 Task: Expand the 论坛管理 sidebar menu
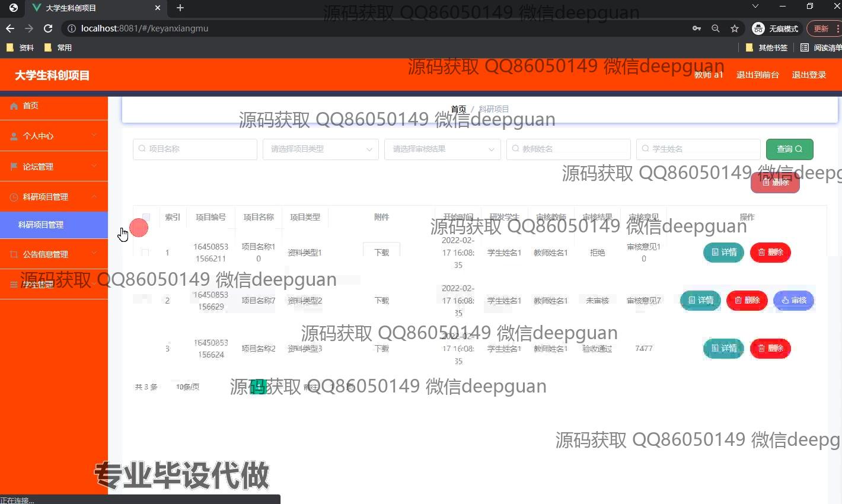point(53,167)
